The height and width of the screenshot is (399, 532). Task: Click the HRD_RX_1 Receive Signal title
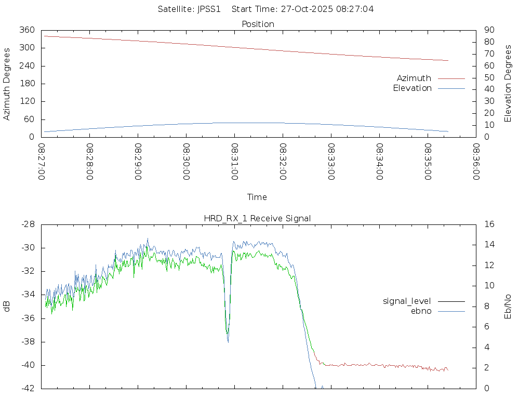coord(257,219)
